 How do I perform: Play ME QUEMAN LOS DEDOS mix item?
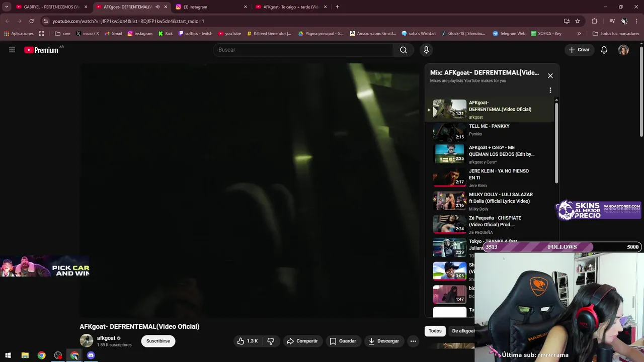[502, 151]
